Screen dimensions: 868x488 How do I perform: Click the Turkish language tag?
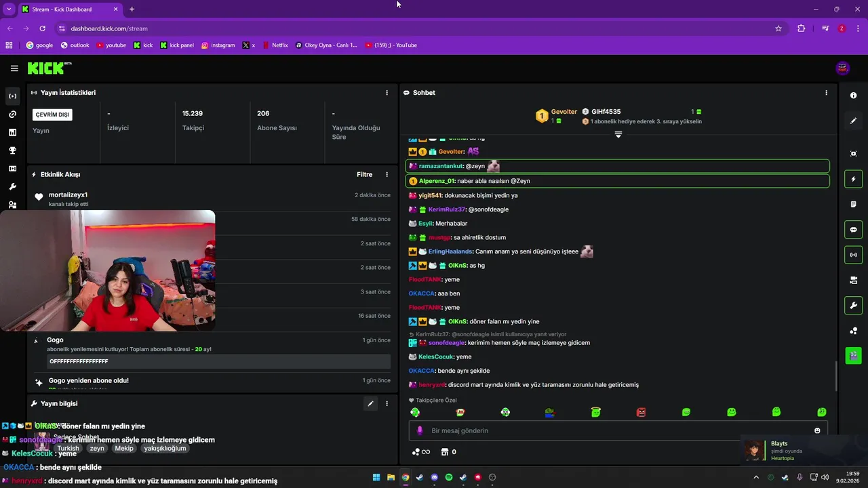click(68, 448)
